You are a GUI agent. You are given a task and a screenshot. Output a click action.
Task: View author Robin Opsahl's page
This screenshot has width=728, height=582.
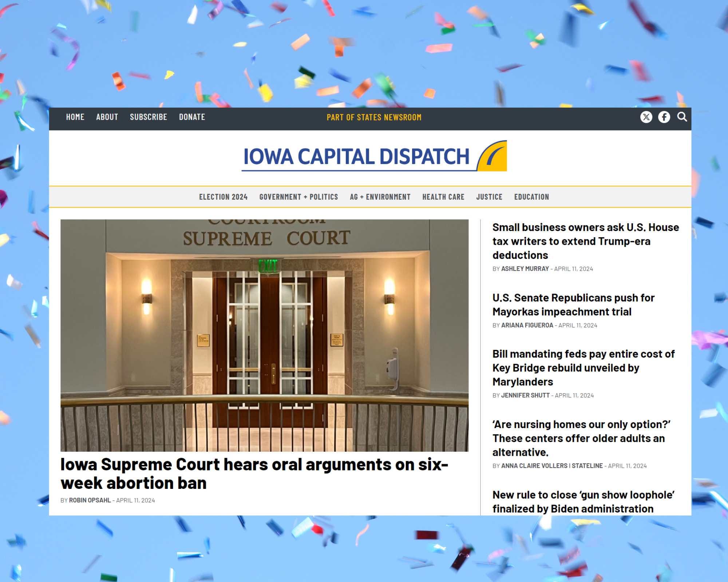tap(90, 501)
